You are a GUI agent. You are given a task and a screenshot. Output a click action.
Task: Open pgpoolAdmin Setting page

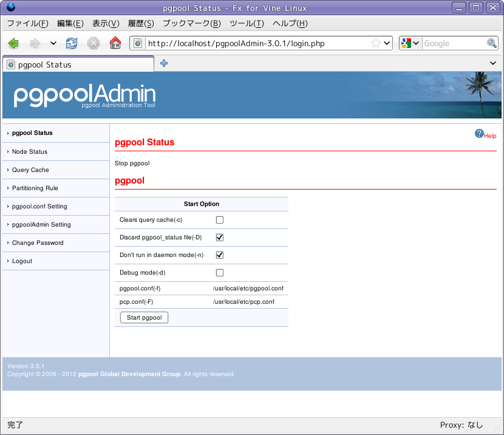(41, 225)
